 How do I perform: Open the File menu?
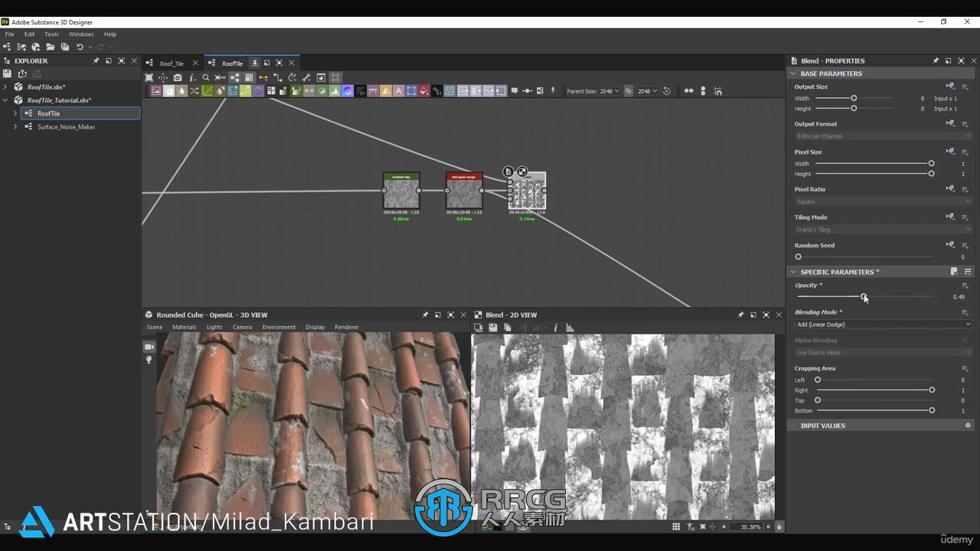(9, 34)
